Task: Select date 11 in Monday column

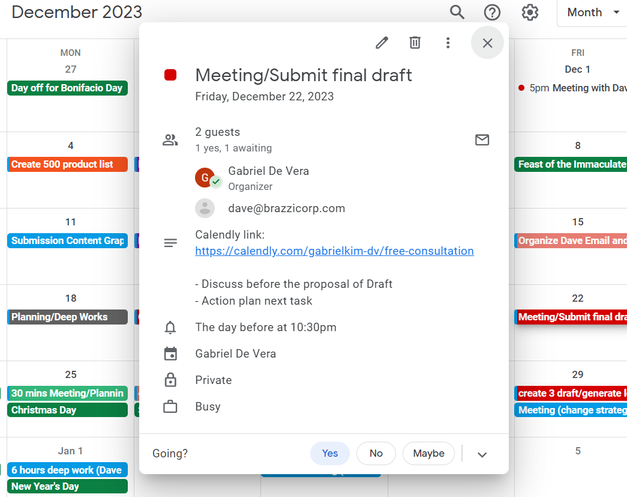Action: (71, 222)
